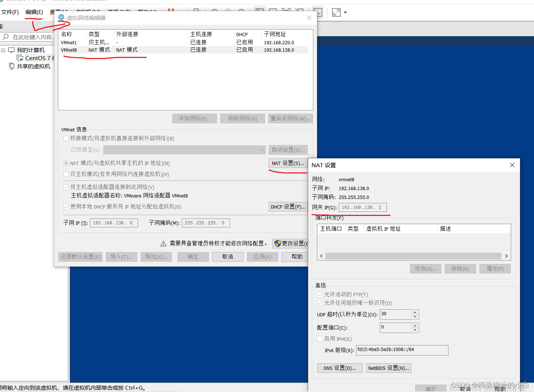The height and width of the screenshot is (392, 534).
Task: Select the NAT 模式 radio button
Action: coord(66,163)
